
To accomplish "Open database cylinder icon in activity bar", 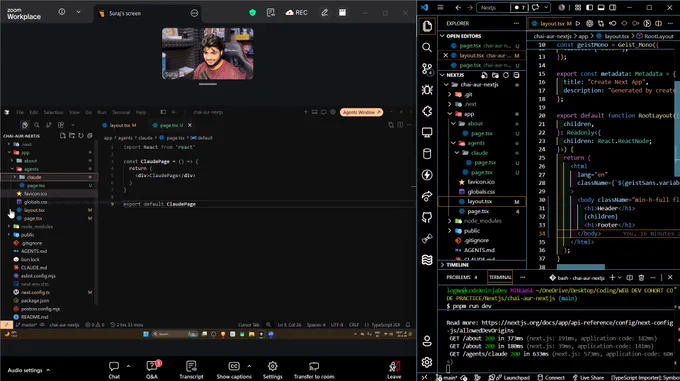I will tap(427, 153).
